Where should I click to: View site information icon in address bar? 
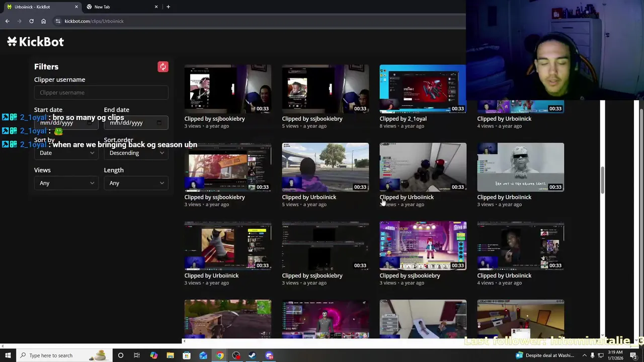(58, 21)
